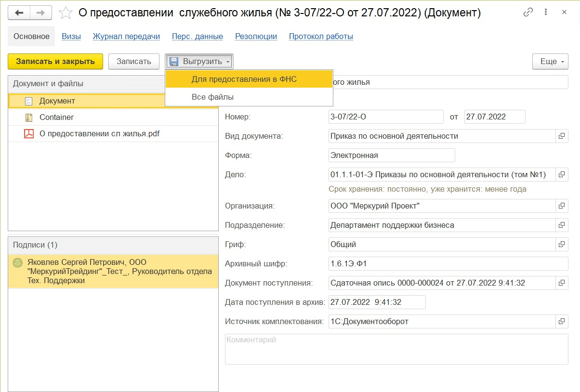
Task: Open Документ поступления field's open-form icon
Action: (x=562, y=283)
